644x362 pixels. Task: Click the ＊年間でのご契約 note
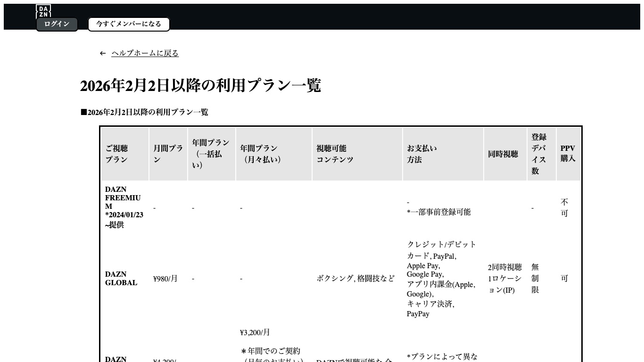point(270,351)
